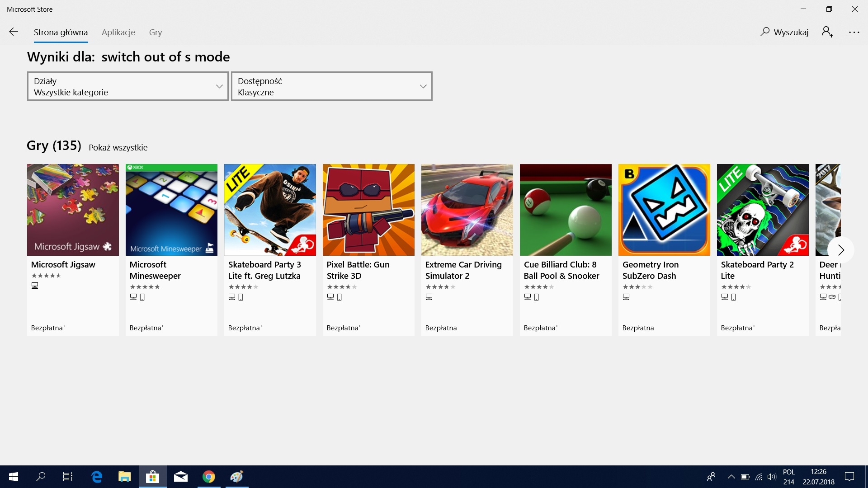Switch to Aplikacje tab
Screen dimensions: 868x488
118,32
